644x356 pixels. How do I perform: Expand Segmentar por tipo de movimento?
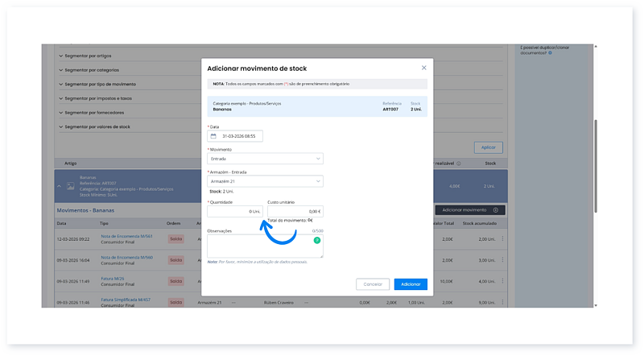(x=97, y=85)
